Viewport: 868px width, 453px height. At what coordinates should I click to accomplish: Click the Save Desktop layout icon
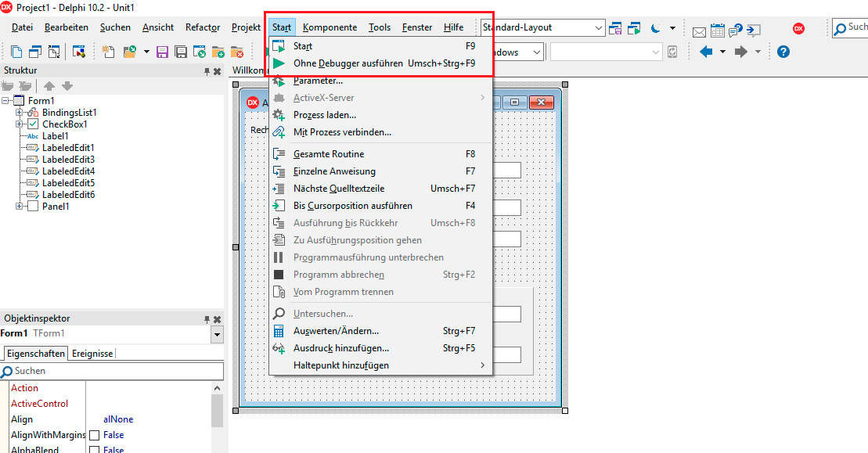point(615,28)
